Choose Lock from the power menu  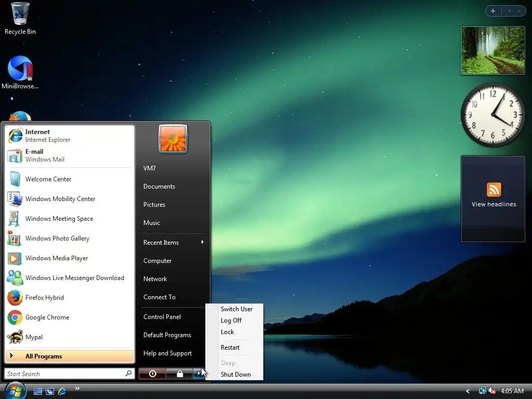(x=228, y=332)
